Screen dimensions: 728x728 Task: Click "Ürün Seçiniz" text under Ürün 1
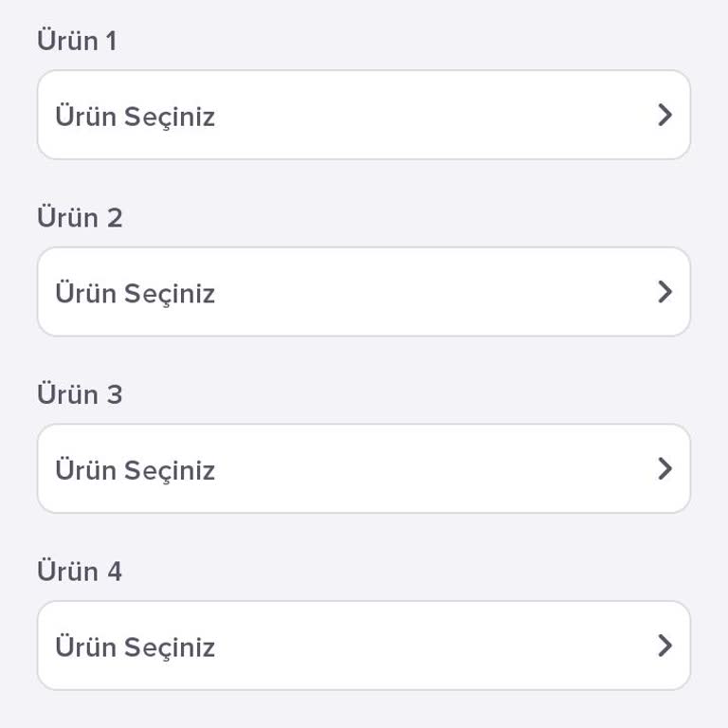click(x=135, y=117)
